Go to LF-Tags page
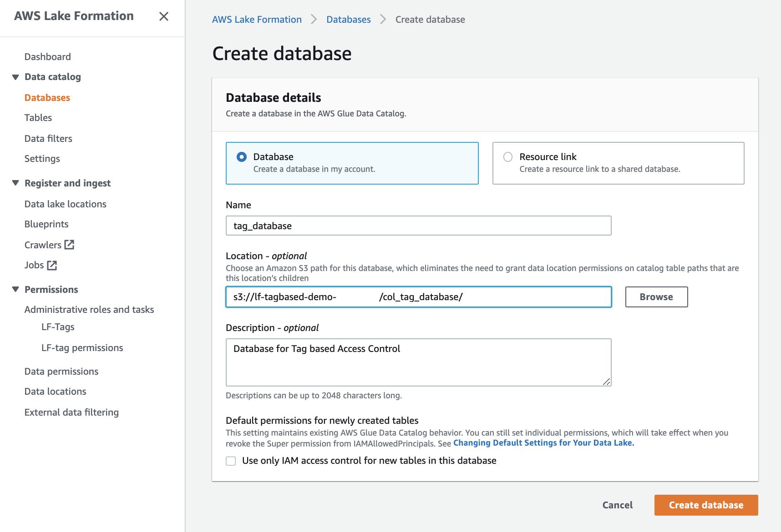Screen dimensions: 781x532 tap(58, 327)
